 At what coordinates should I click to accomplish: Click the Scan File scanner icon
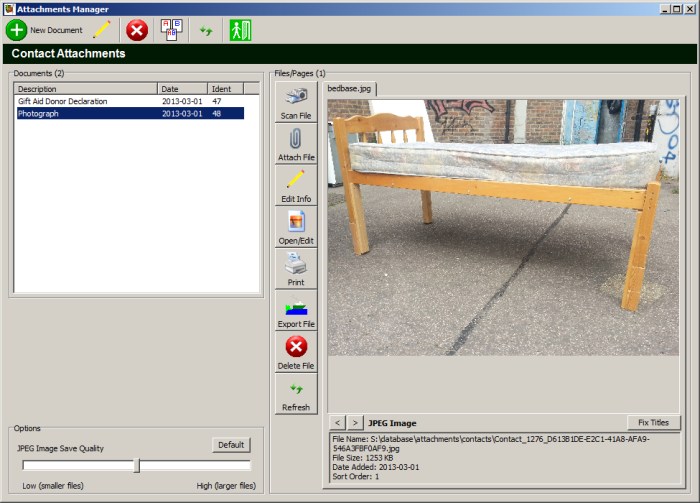pos(296,103)
